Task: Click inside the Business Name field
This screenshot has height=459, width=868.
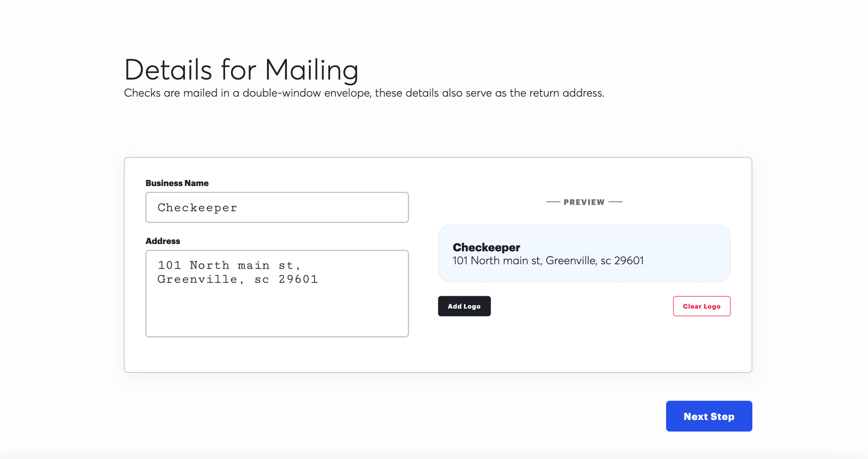Action: point(277,207)
